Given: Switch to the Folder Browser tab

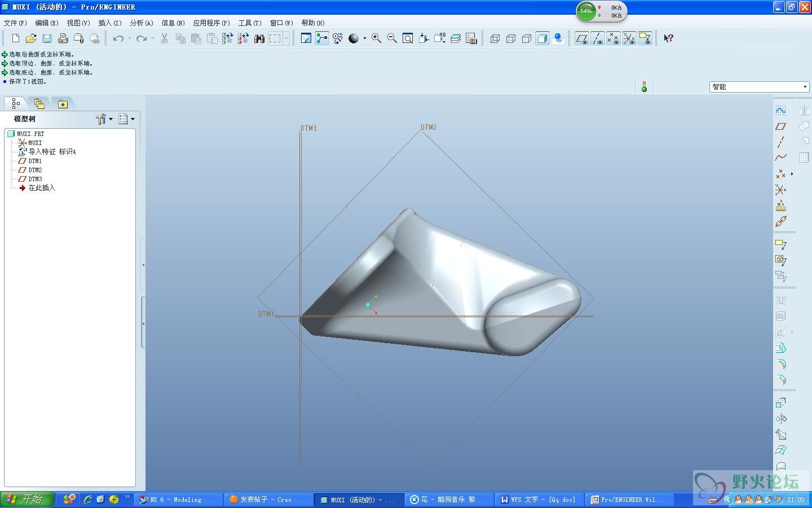Looking at the screenshot, I should pos(39,103).
